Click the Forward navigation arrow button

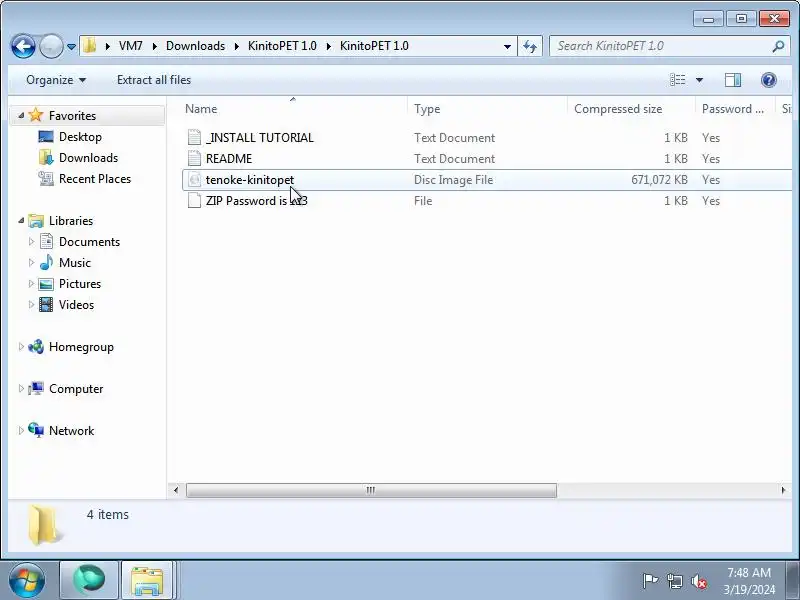coord(51,46)
